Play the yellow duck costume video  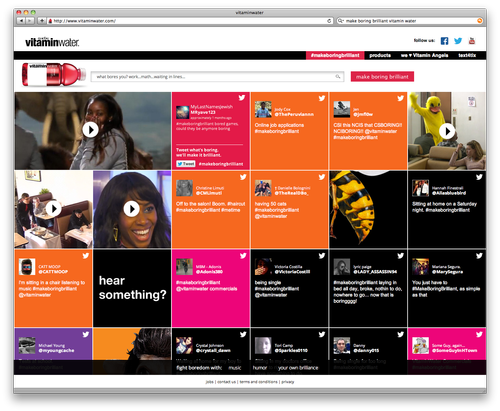point(447,131)
